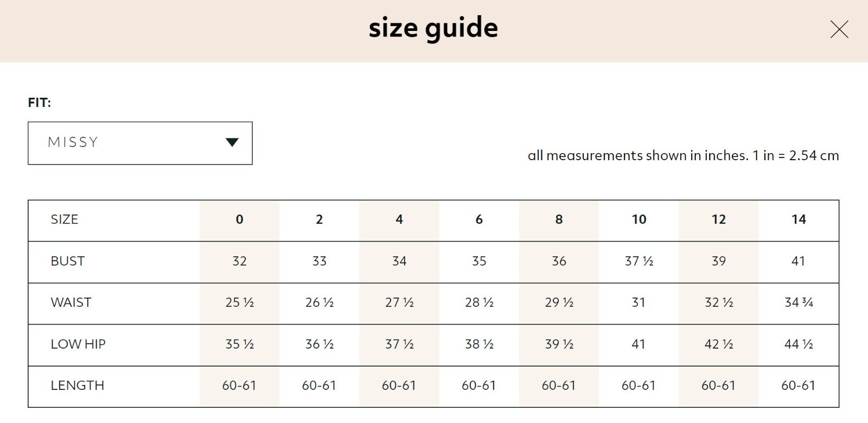Click the bust value for size 10
868x423 pixels.
pyautogui.click(x=639, y=261)
